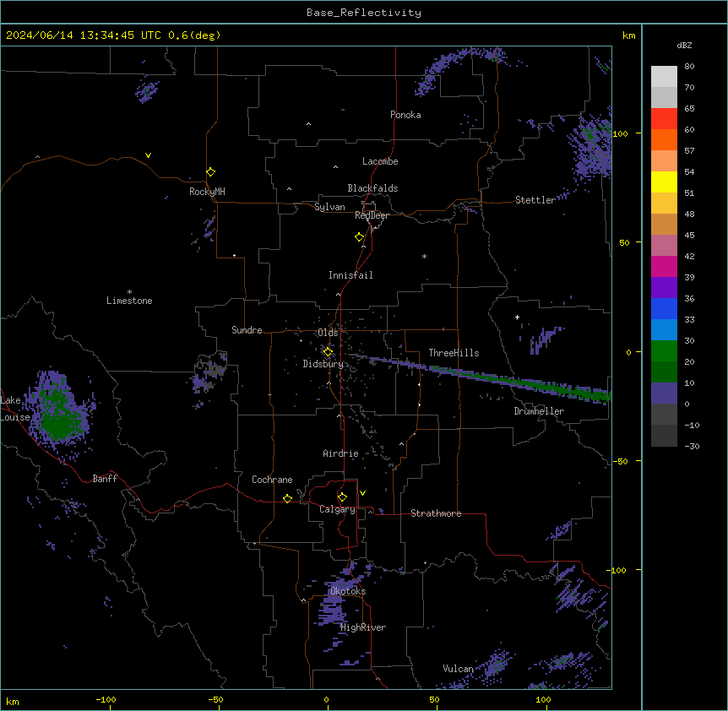The width and height of the screenshot is (728, 711).
Task: Click the Airdrie city label
Action: (x=341, y=453)
